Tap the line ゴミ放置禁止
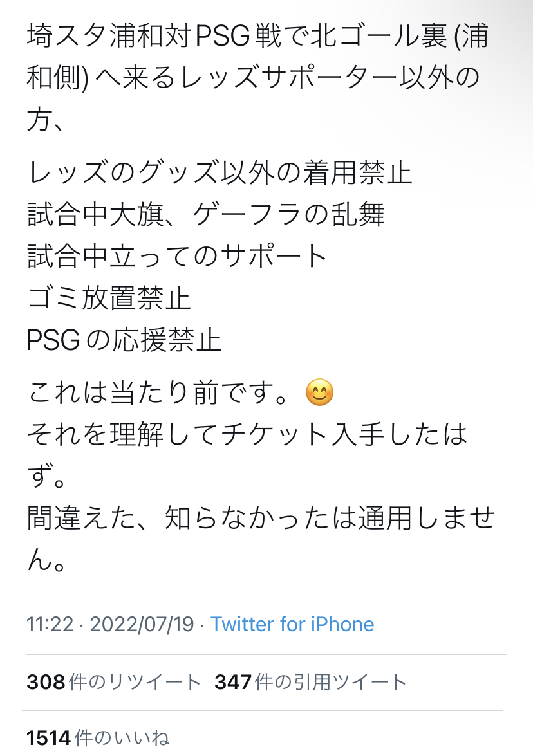This screenshot has width=533, height=756. click(109, 298)
